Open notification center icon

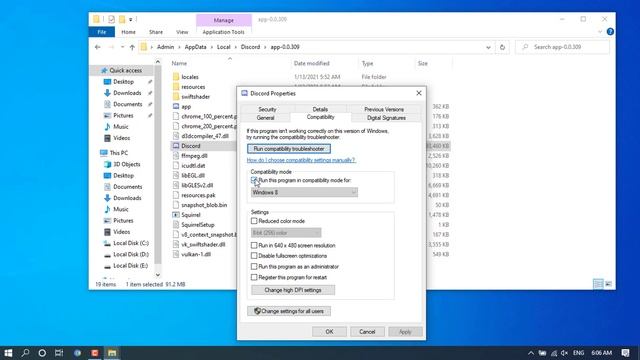625,353
